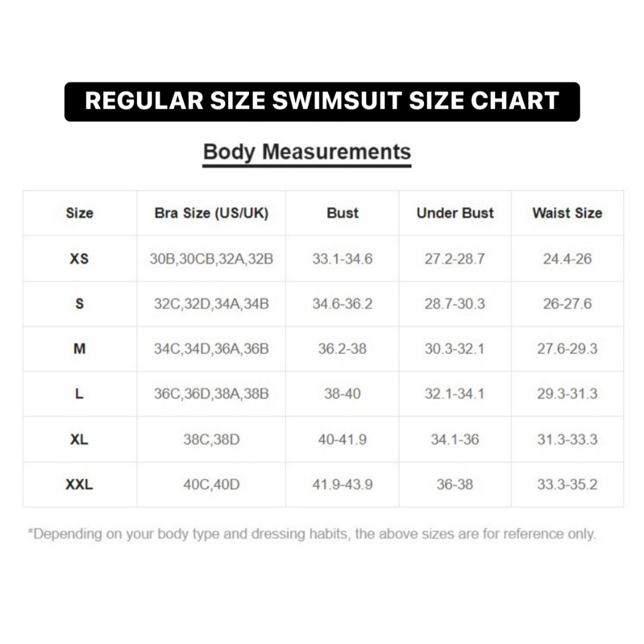Select the Size column header
This screenshot has height=644, width=644.
tap(79, 213)
